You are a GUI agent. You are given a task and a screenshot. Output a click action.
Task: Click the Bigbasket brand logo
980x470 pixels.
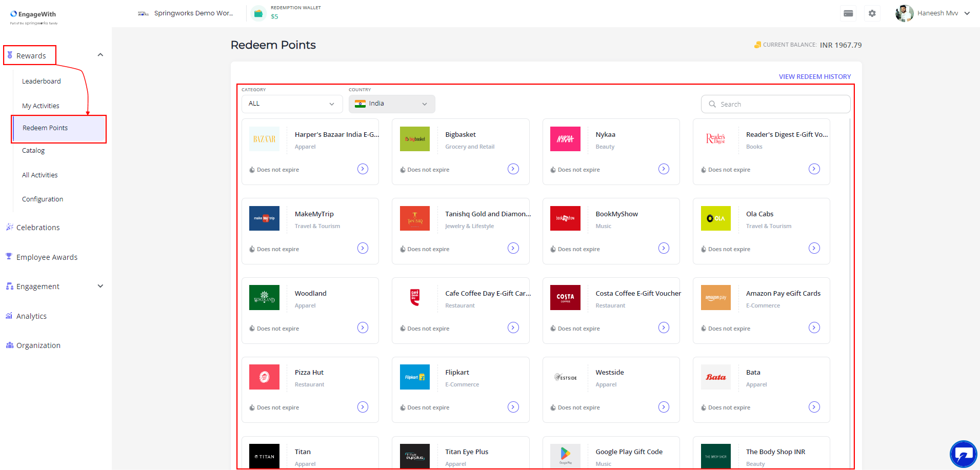tap(415, 139)
